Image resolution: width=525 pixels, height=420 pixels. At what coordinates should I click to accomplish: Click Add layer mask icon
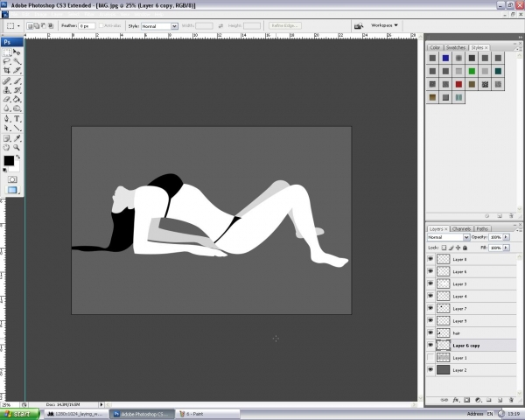coord(466,400)
